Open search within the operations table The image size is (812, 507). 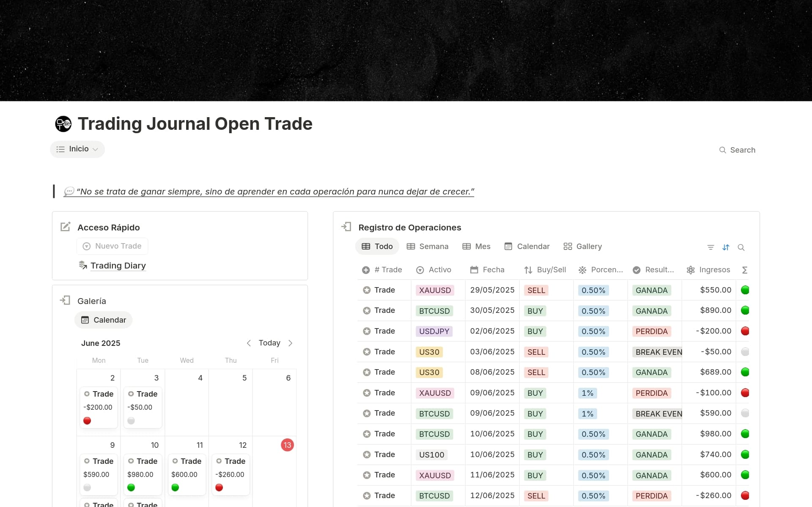pos(741,247)
